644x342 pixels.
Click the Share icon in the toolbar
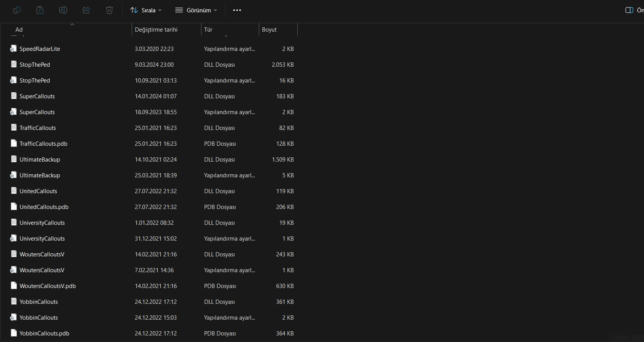86,10
